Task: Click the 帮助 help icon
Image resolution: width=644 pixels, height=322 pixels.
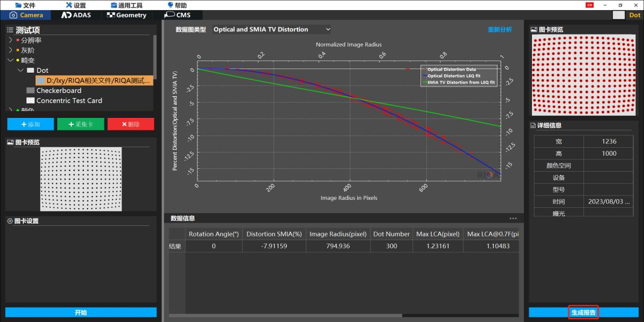Action: [170, 5]
